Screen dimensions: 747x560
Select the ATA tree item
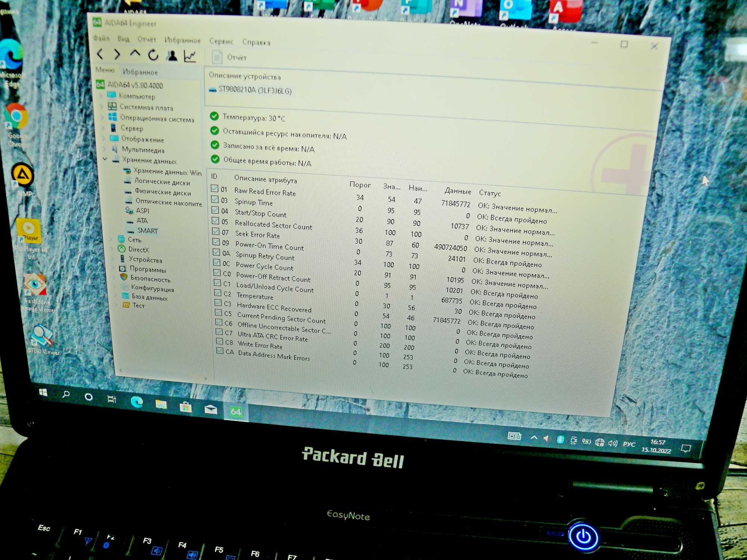[x=137, y=221]
